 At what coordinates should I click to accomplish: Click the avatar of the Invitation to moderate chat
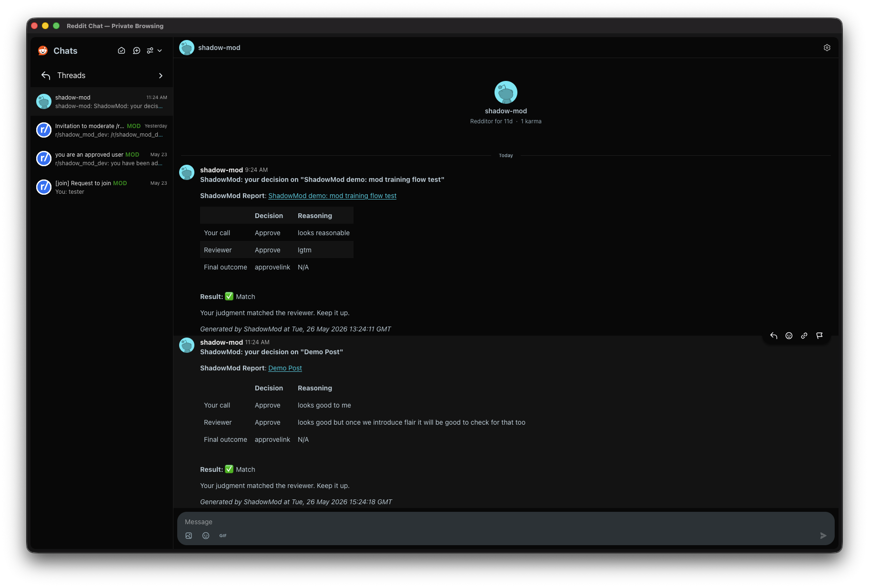click(44, 130)
